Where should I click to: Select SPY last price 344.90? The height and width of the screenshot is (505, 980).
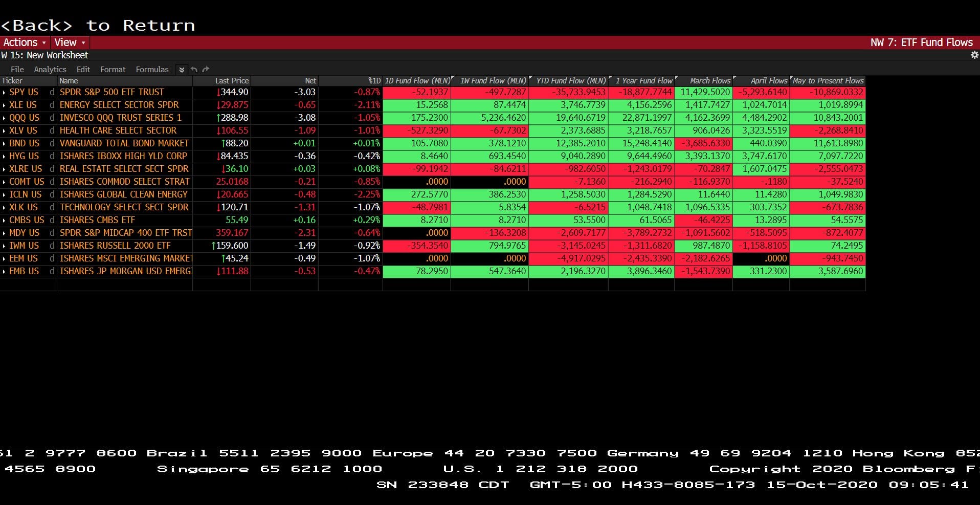click(222, 92)
